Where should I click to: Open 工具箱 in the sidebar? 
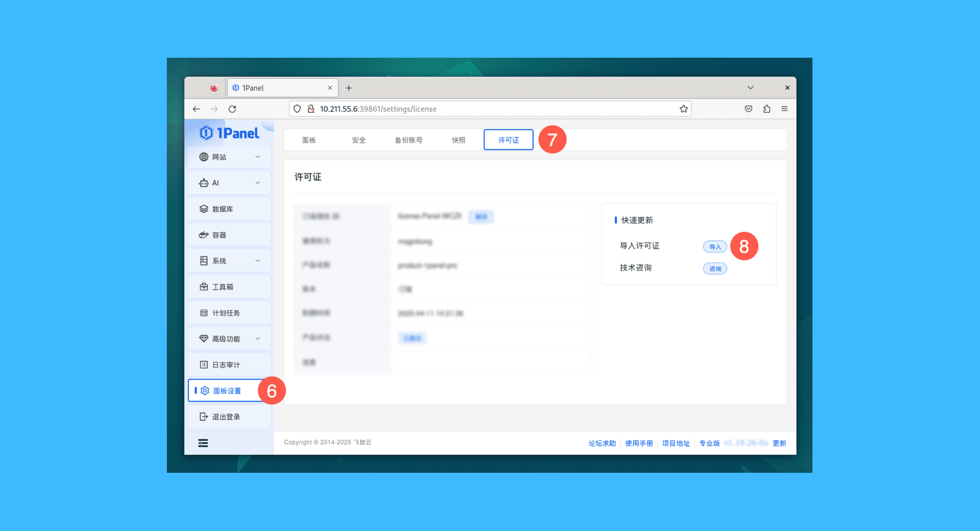229,287
